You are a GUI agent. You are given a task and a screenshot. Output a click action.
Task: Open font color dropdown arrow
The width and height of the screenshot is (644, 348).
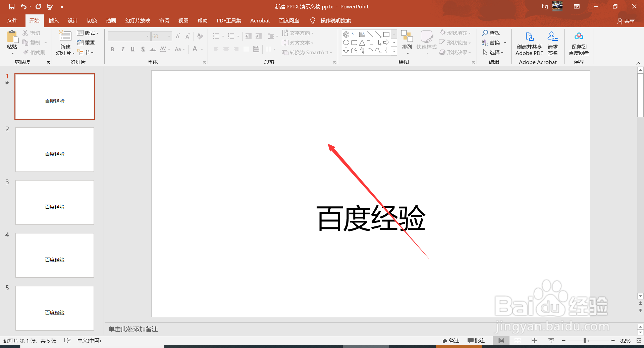pyautogui.click(x=202, y=50)
